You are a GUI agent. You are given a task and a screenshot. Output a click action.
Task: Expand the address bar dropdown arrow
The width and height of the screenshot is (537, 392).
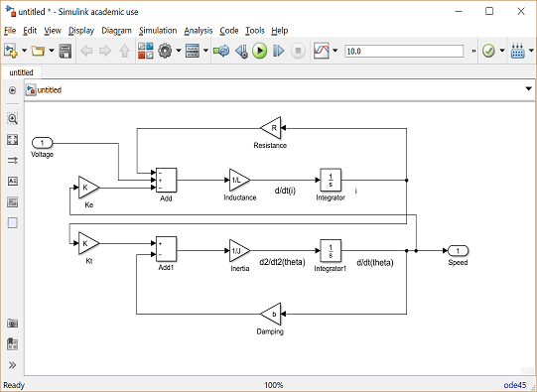529,89
